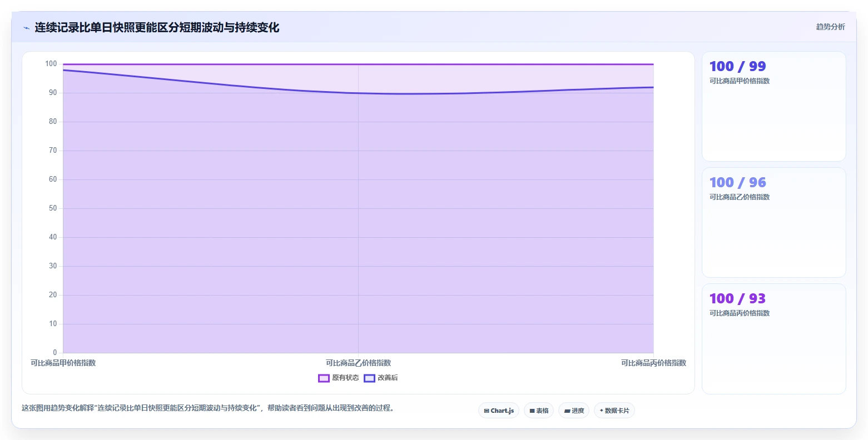The height and width of the screenshot is (440, 868).
Task: Open the 100 / 99 data card
Action: (773, 107)
